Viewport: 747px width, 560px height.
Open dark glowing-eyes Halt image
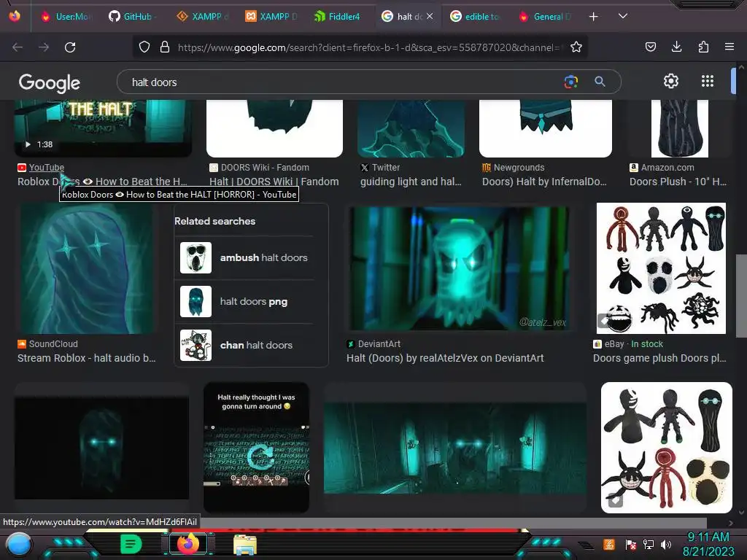[101, 448]
